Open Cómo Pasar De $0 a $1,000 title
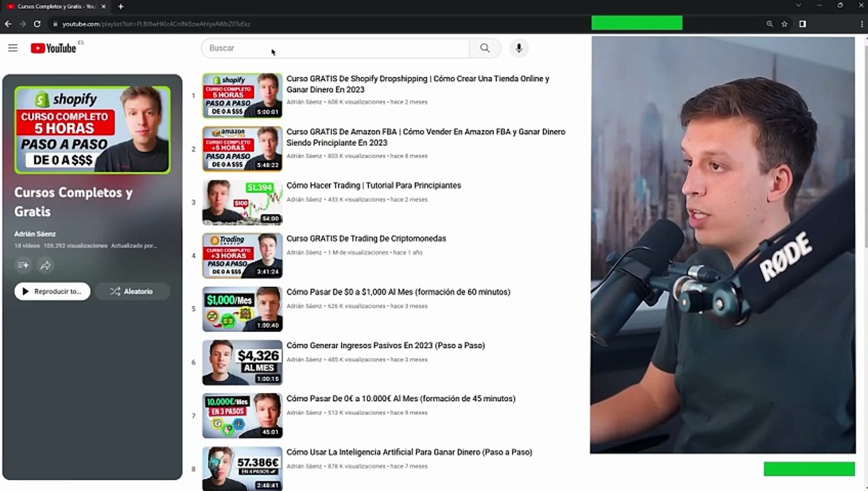 [399, 292]
